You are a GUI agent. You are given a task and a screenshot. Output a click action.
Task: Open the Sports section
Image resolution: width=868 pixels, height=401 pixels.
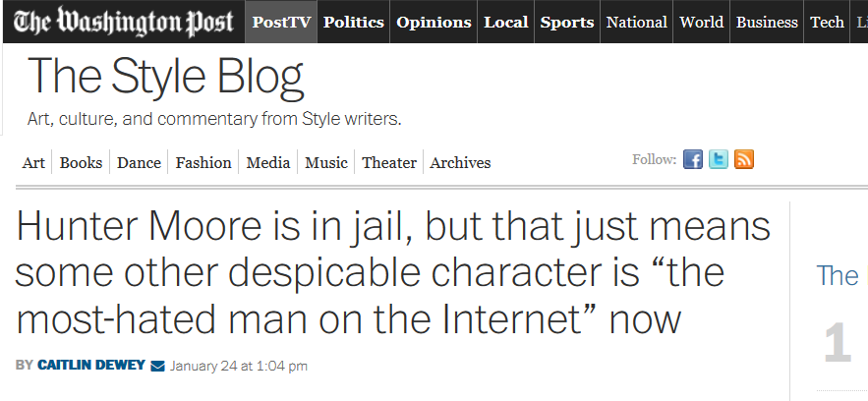[567, 22]
